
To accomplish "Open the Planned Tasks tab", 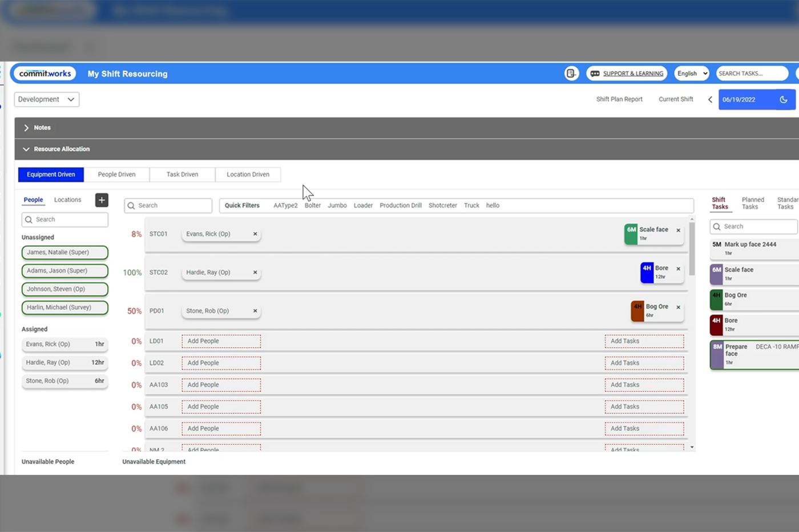I will click(752, 203).
